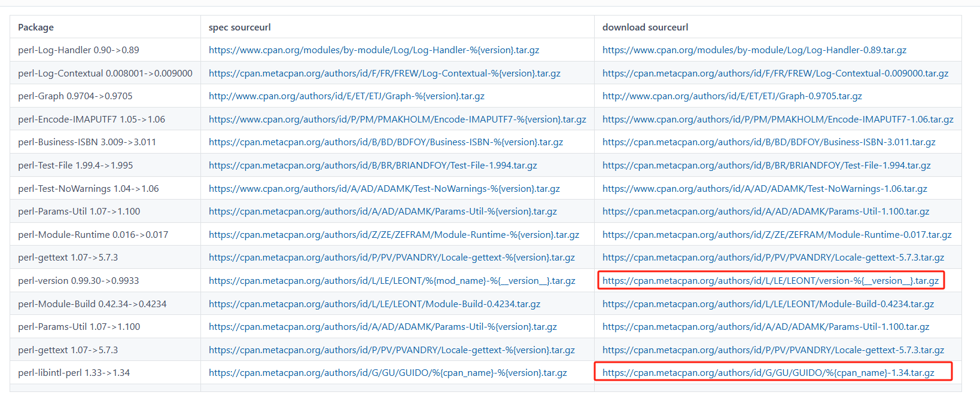
Task: Open Log-Handler-0.89.tar.gz download link
Action: (754, 50)
